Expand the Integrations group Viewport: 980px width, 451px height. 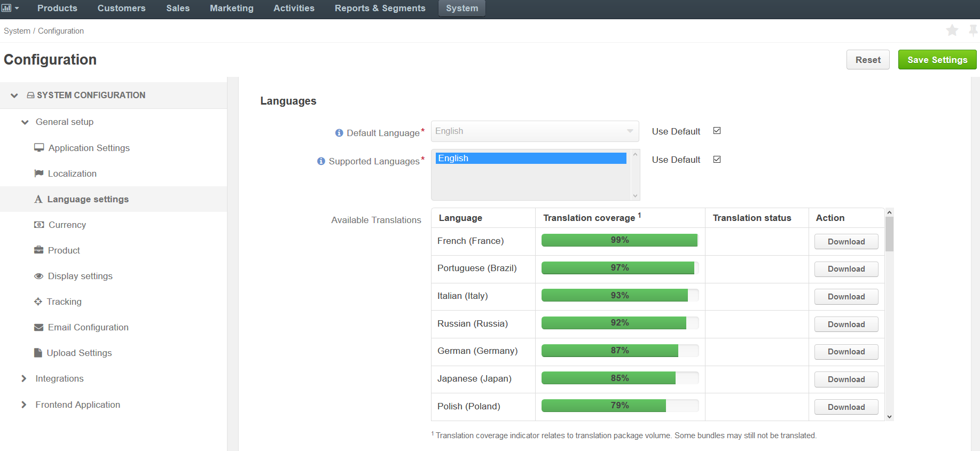[x=23, y=378]
